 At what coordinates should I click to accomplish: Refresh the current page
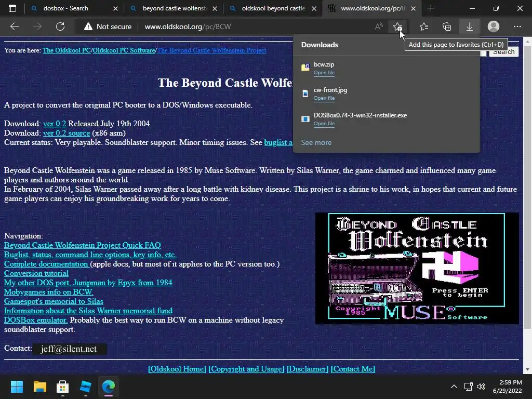(x=60, y=26)
